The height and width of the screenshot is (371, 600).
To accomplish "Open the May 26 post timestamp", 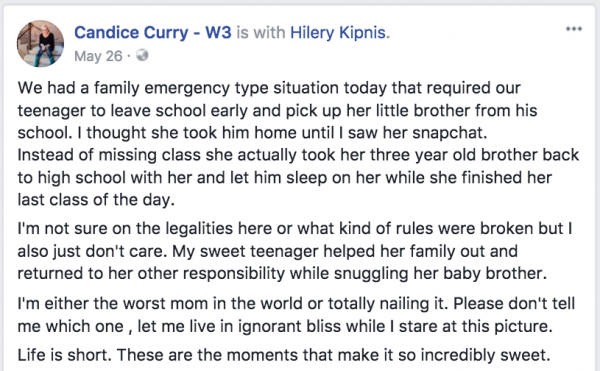I will pos(98,56).
